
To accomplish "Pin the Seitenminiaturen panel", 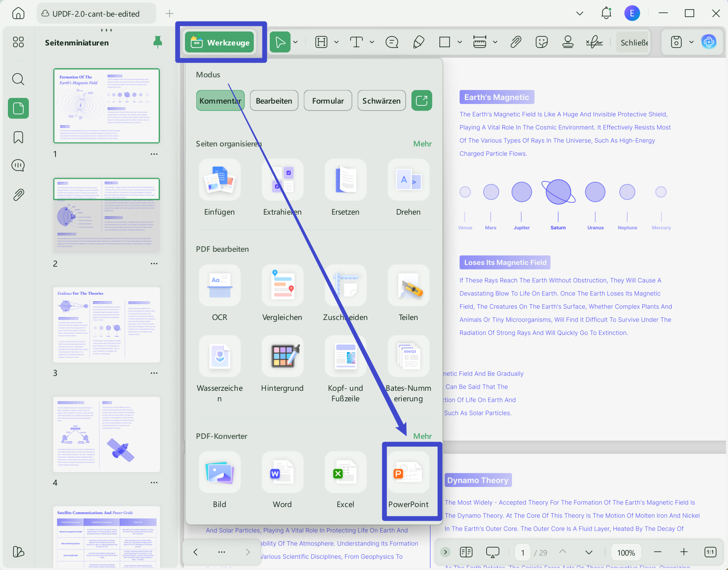I will point(158,42).
